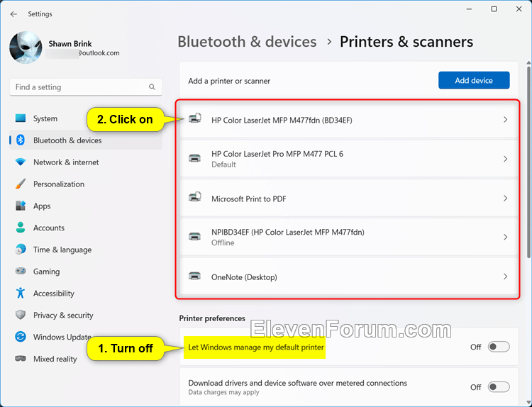Go back to Bluetooth & devices breadcrumb

click(247, 42)
